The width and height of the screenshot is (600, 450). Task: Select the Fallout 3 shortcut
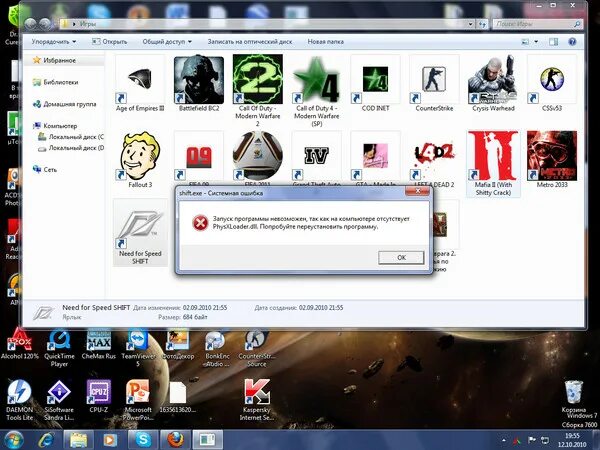coord(140,160)
